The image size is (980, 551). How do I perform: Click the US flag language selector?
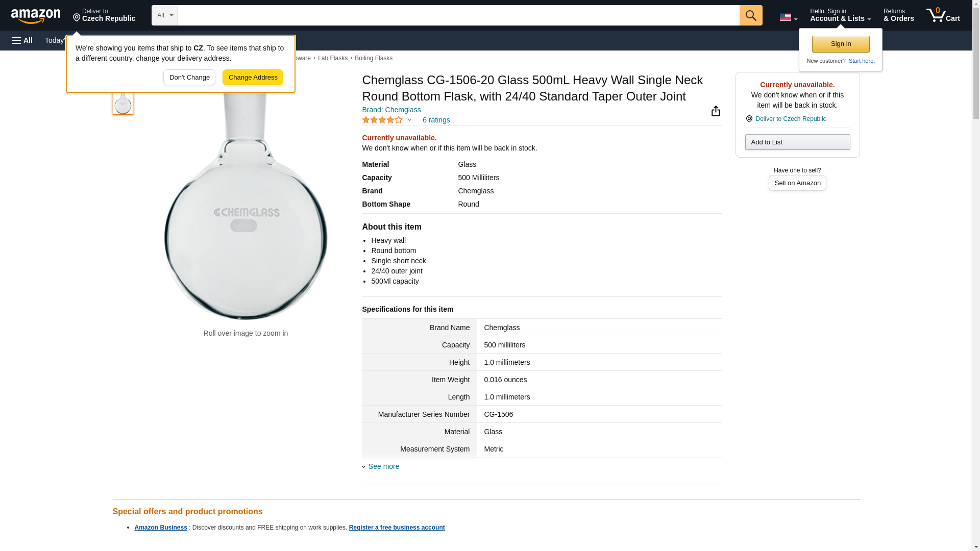(x=788, y=17)
